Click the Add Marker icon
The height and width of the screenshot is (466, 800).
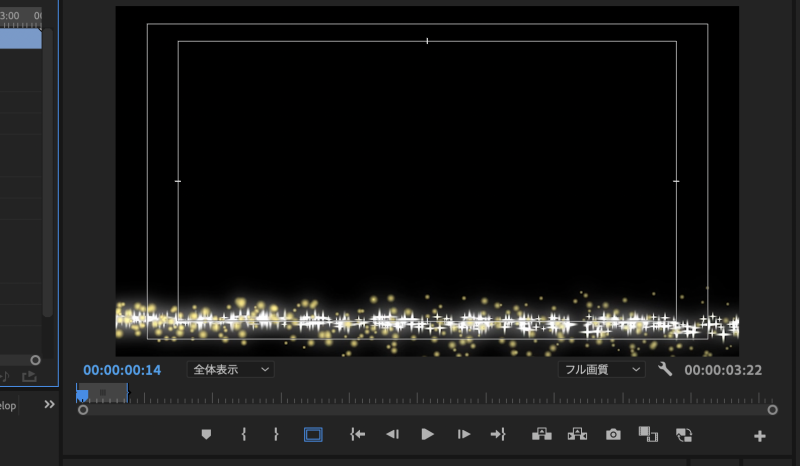click(207, 435)
